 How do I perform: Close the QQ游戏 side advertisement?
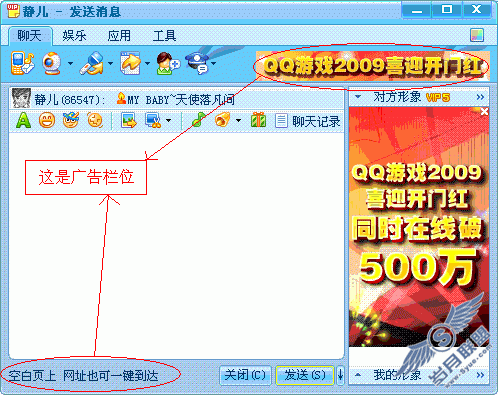(x=484, y=112)
